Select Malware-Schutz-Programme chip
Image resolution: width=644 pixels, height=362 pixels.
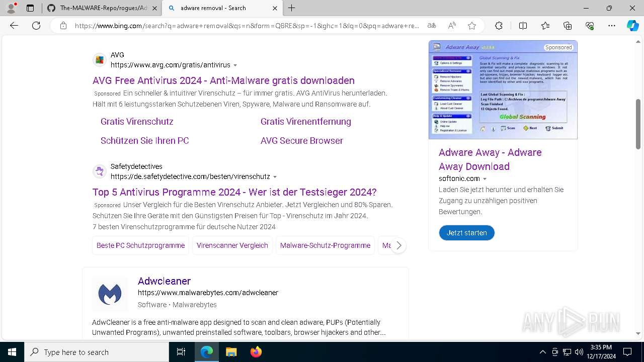325,245
